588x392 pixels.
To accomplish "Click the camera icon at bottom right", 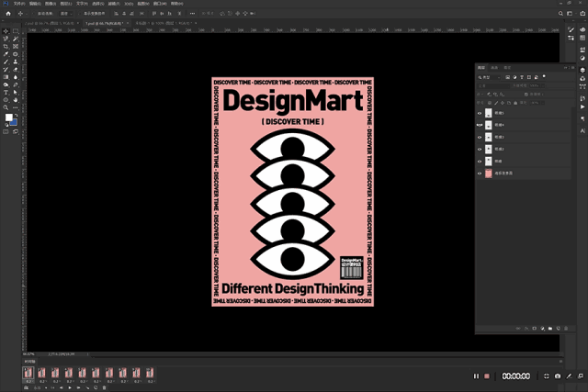I will tap(558, 376).
